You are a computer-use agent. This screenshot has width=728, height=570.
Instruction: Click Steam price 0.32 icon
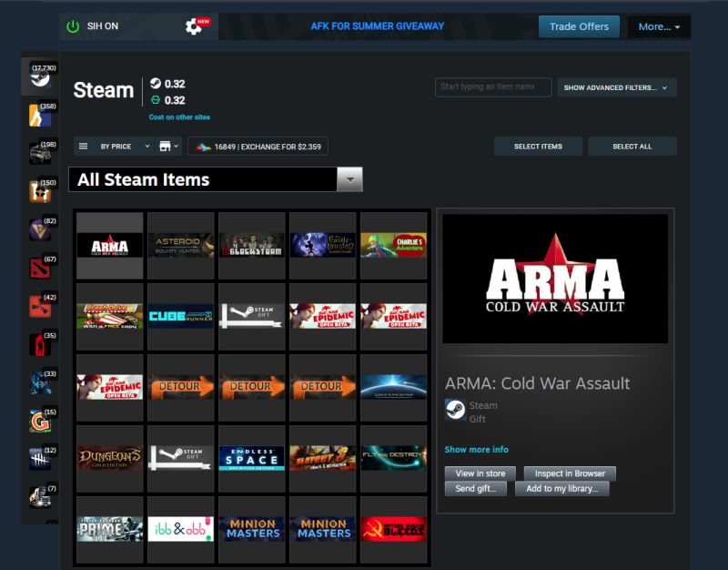pos(156,84)
